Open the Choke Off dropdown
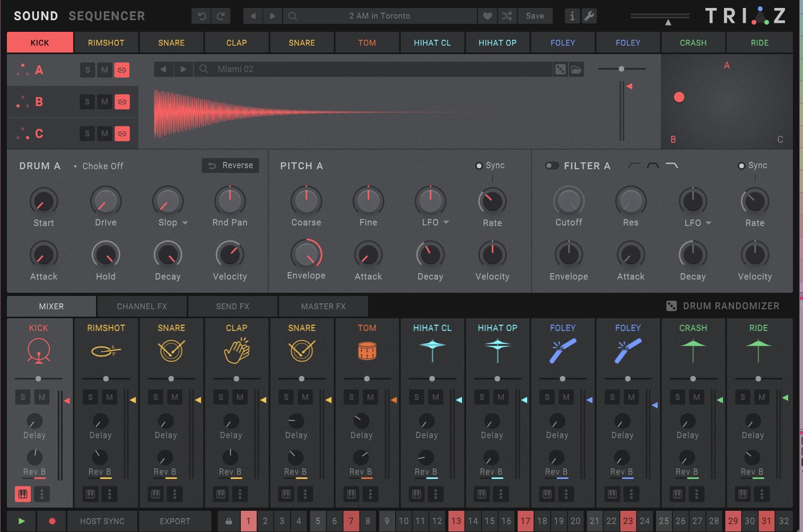 click(x=98, y=166)
